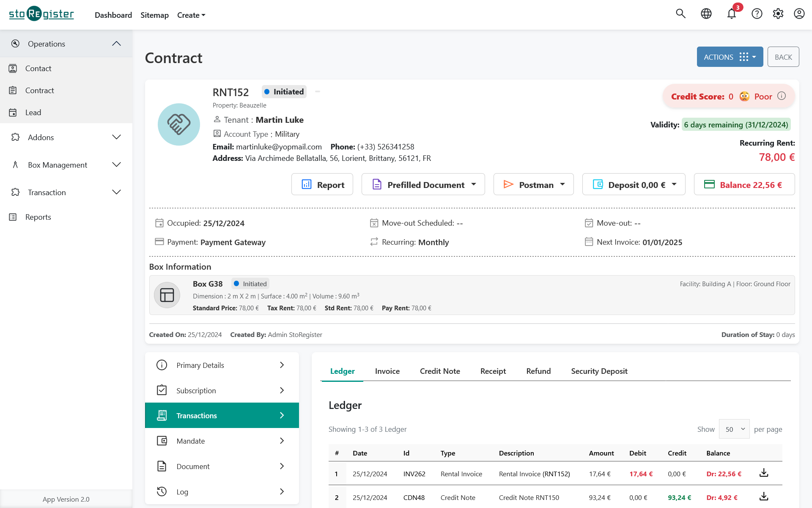Open the user profile icon
The width and height of the screenshot is (812, 508).
pyautogui.click(x=799, y=14)
